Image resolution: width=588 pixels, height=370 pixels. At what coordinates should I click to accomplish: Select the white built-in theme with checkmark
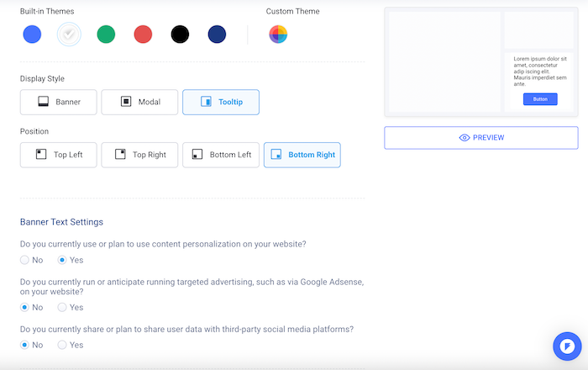[69, 34]
